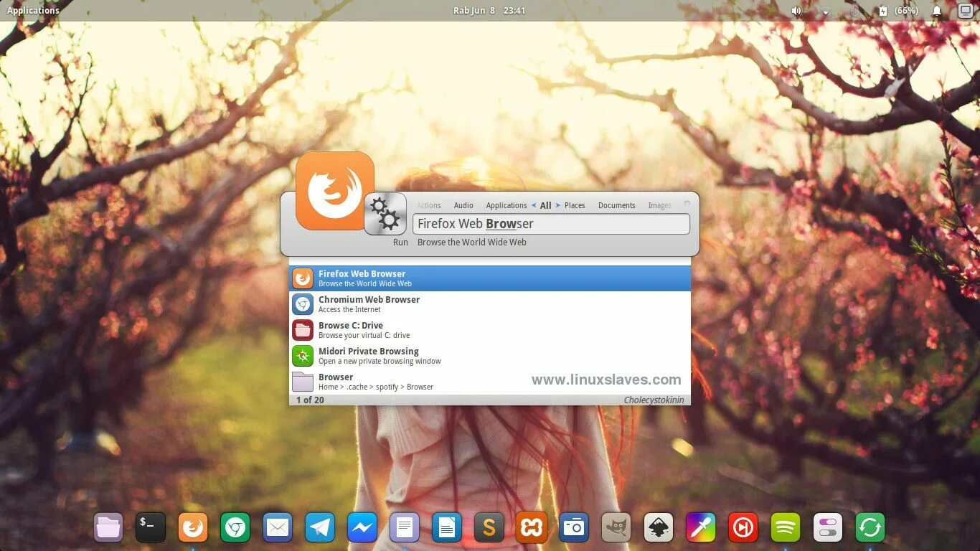Viewport: 980px width, 551px height.
Task: Switch to the Documents category
Action: [x=617, y=205]
